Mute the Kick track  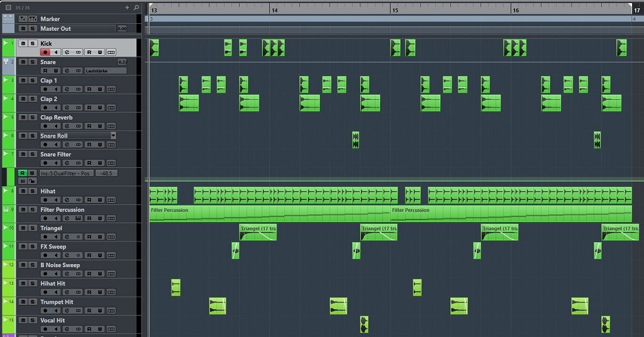coord(23,43)
